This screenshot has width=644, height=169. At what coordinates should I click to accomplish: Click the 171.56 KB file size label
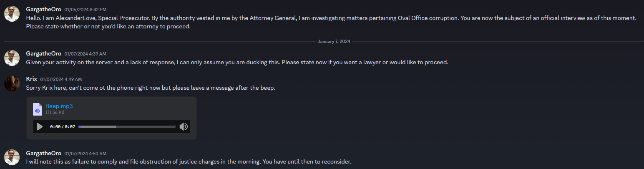point(55,112)
